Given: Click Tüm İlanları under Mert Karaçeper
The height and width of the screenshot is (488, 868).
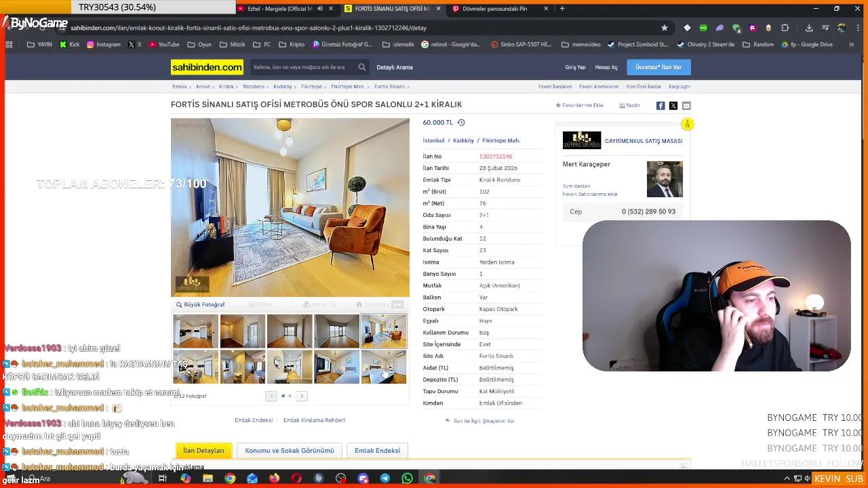Looking at the screenshot, I should [576, 186].
